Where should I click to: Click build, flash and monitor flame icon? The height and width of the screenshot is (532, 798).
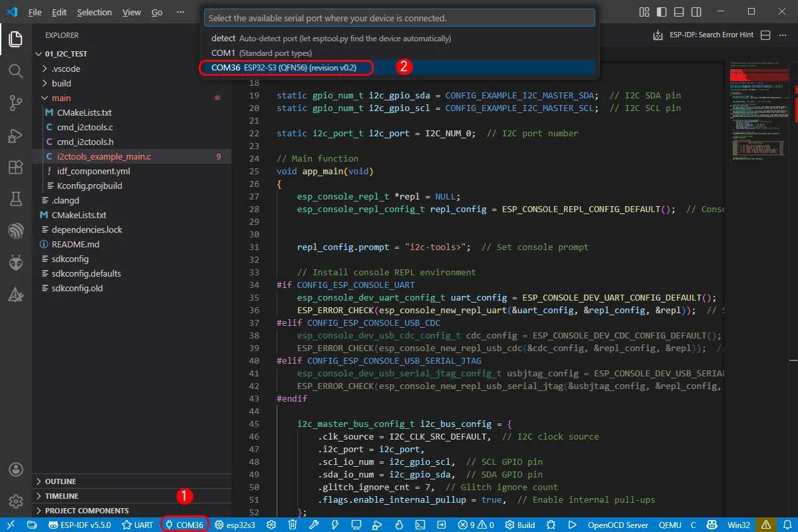(399, 525)
